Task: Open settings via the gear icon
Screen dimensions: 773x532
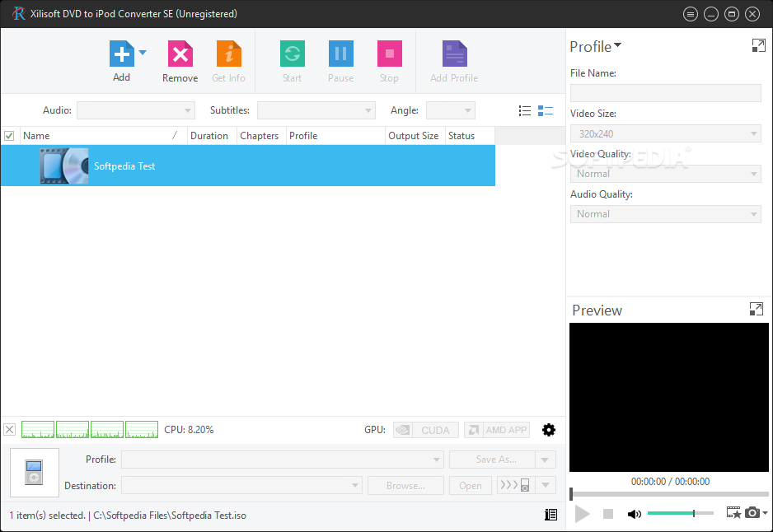Action: tap(548, 430)
